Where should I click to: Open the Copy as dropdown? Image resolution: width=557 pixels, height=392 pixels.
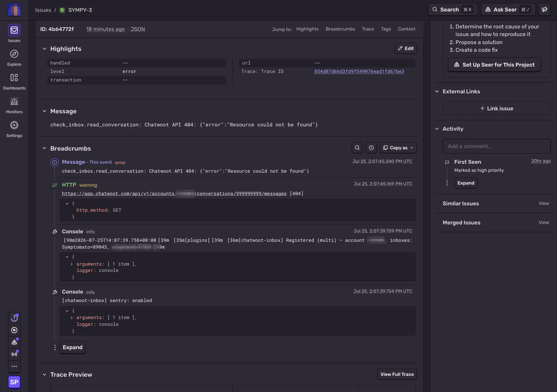(x=398, y=148)
